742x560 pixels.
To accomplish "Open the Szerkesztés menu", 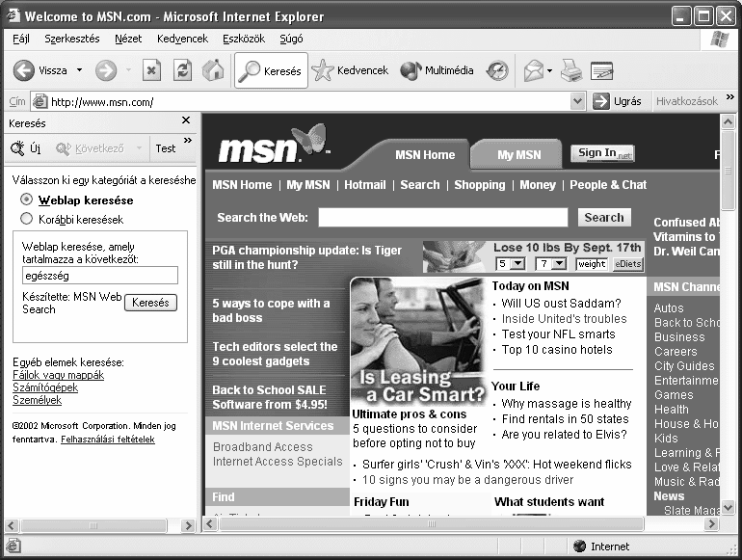I will tap(72, 39).
